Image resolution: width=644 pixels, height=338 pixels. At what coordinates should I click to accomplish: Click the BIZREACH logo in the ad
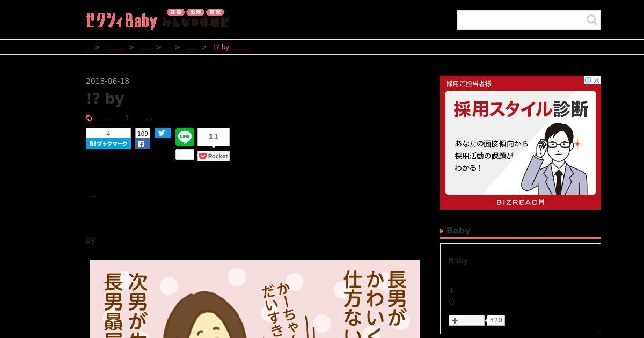tap(521, 202)
